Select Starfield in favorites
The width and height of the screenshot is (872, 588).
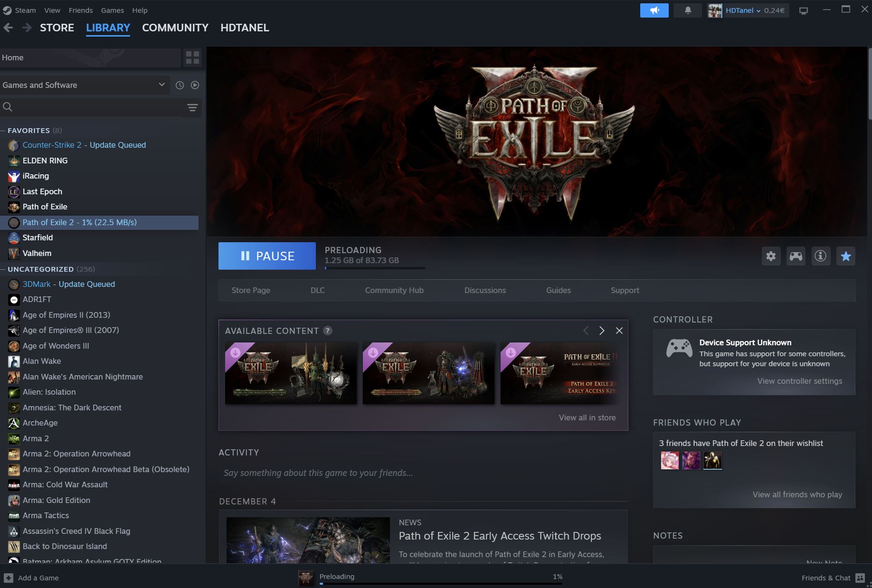[x=38, y=237]
